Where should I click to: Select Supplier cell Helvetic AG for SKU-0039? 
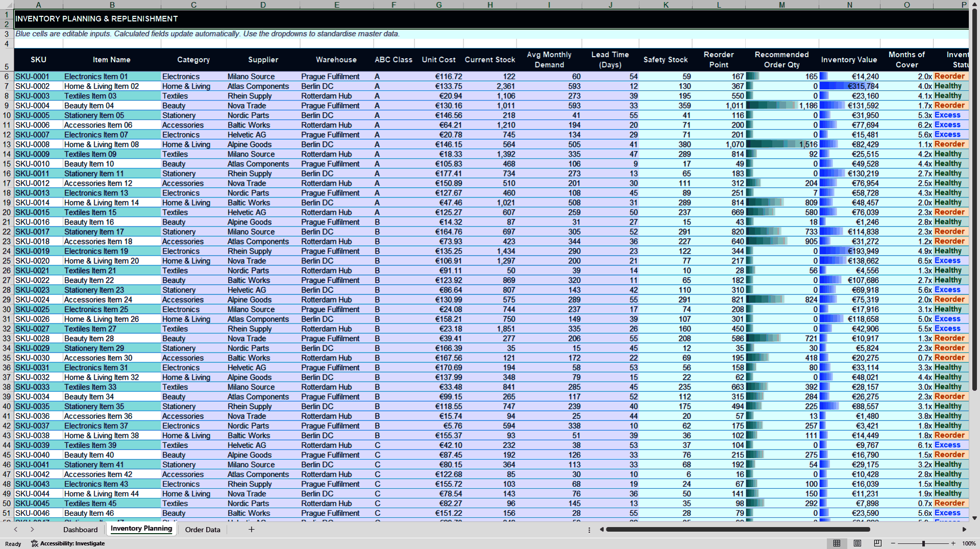coord(263,445)
